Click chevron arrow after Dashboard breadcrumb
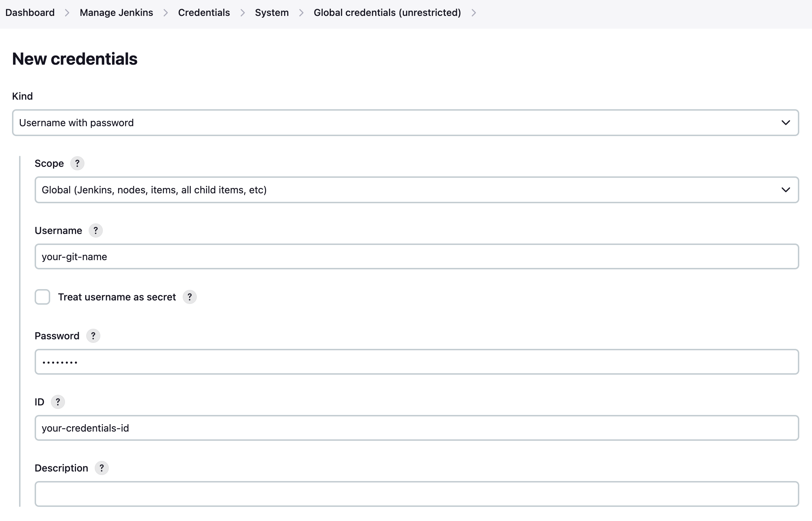 [67, 13]
